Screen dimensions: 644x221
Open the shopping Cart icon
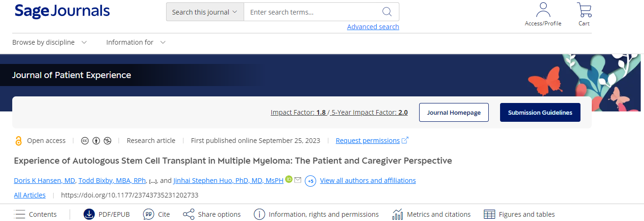pos(584,10)
